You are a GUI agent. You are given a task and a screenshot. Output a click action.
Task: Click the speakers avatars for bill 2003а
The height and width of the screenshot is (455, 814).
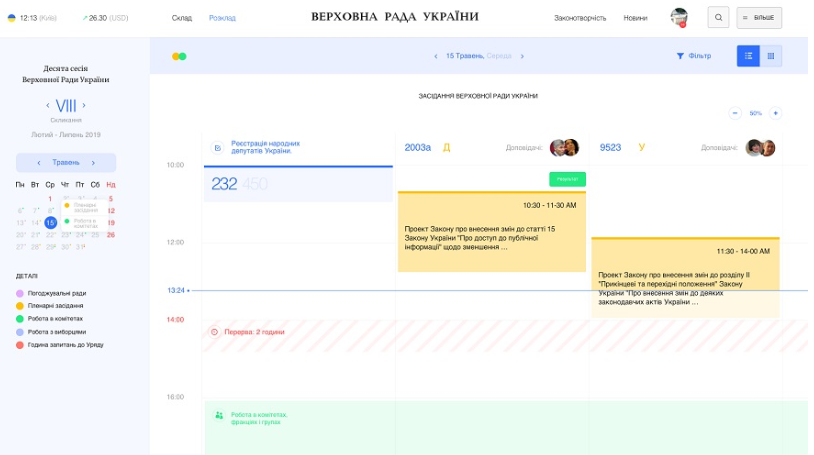coord(564,148)
